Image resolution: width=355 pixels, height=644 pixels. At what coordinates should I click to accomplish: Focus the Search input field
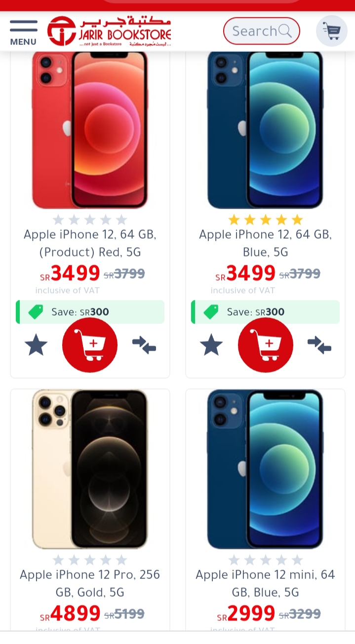(262, 31)
